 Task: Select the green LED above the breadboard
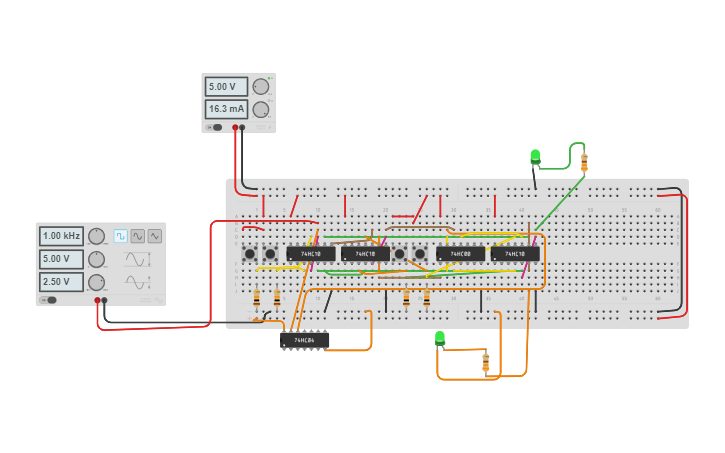535,156
